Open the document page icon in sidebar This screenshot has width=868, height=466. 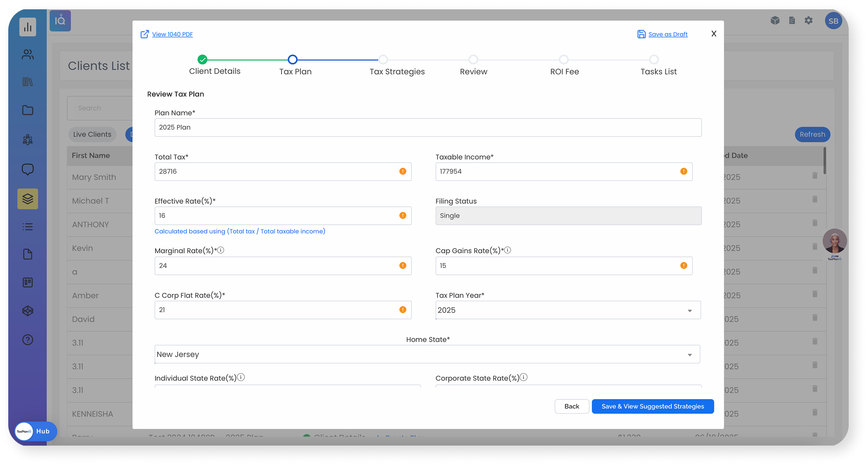[x=28, y=254]
